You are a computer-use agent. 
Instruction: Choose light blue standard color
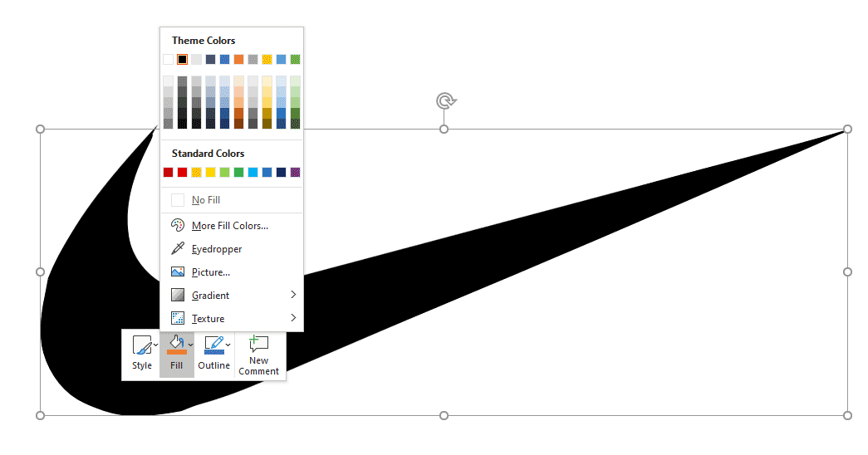(x=253, y=172)
